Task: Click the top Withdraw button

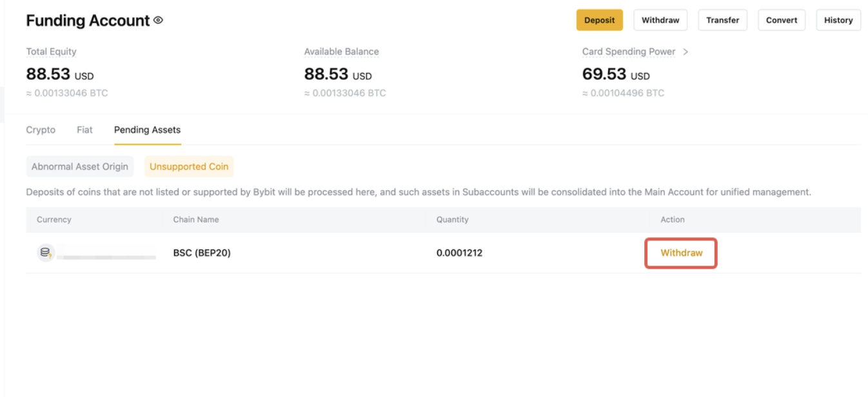Action: click(x=660, y=20)
